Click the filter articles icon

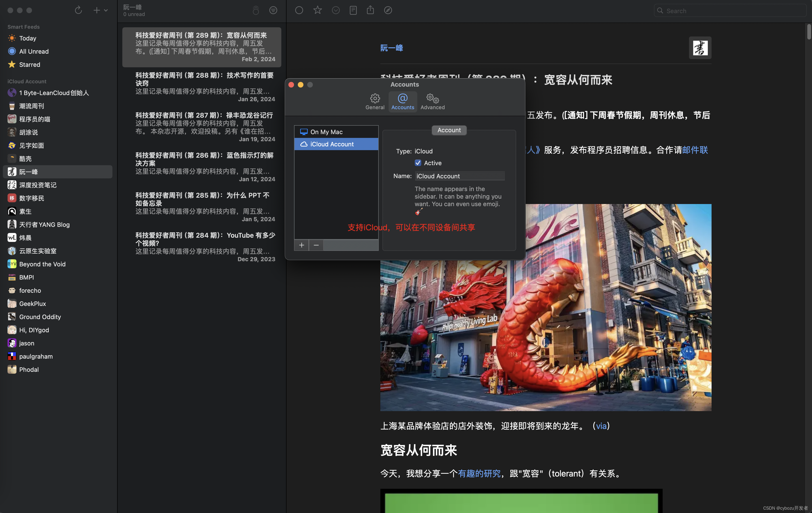click(x=273, y=10)
